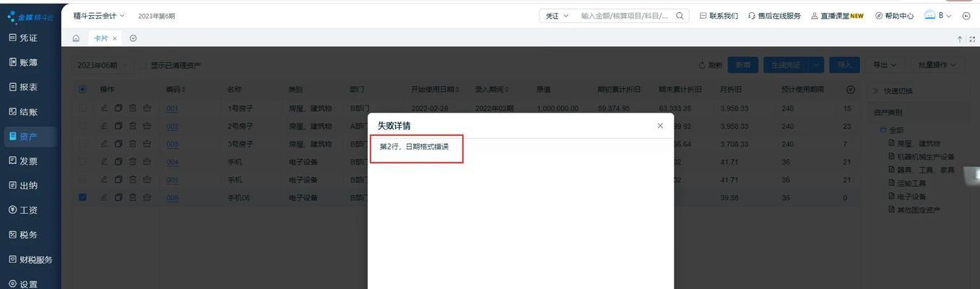Toggle the checkbox for row 002
The height and width of the screenshot is (289, 980).
click(x=82, y=126)
